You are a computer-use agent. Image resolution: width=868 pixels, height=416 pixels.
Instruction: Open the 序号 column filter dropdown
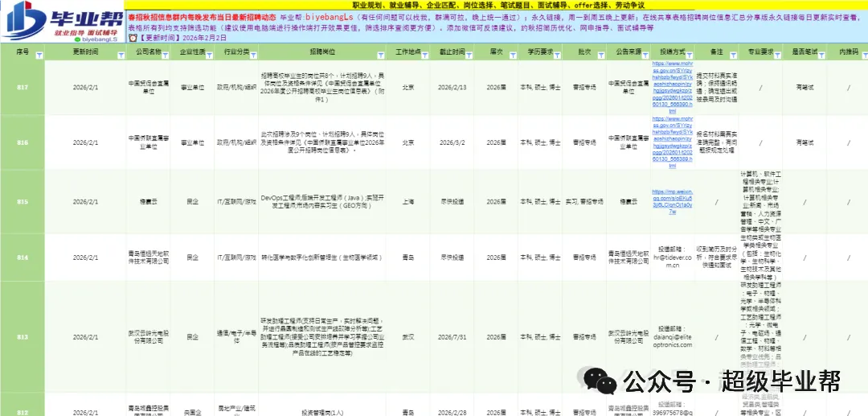pyautogui.click(x=39, y=56)
